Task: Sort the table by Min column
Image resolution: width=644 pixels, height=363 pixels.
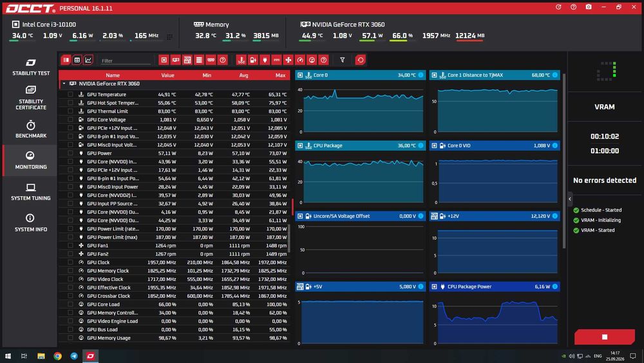Action: pyautogui.click(x=207, y=75)
